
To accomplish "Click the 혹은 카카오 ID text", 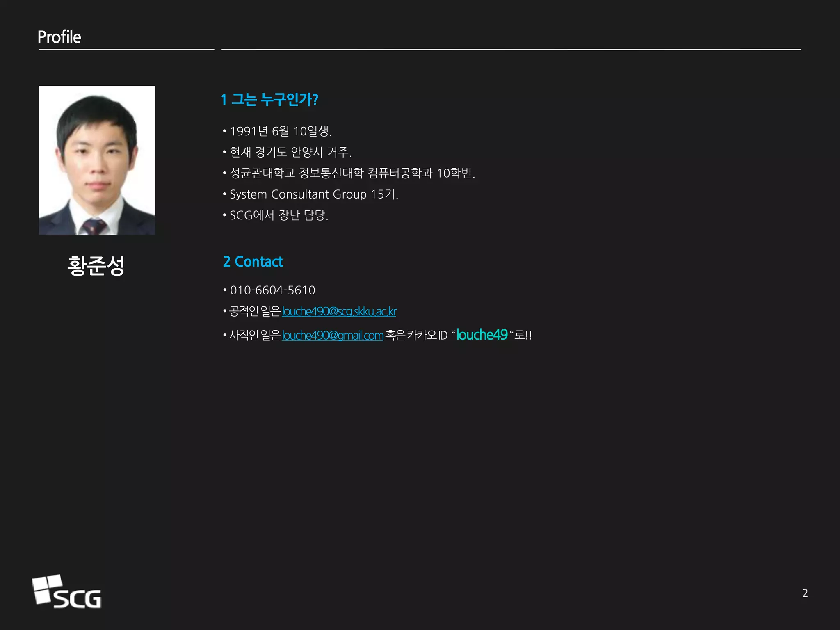I will 416,336.
